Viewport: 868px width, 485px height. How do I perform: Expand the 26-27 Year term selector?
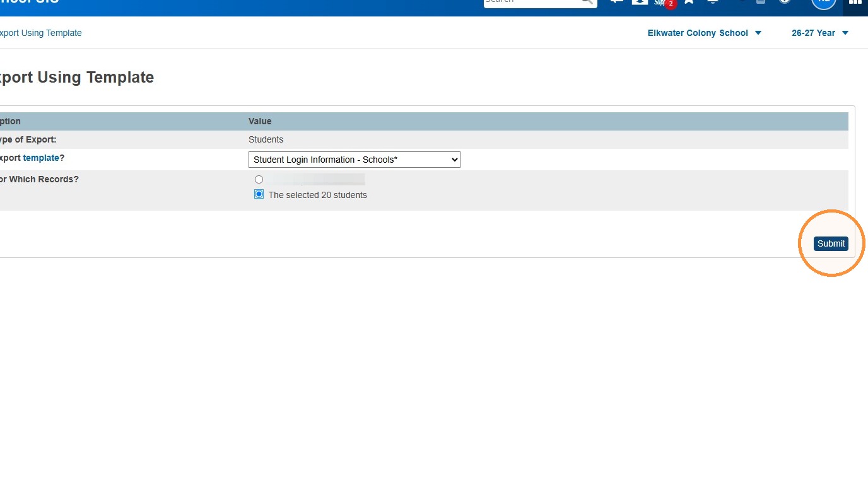tap(820, 33)
